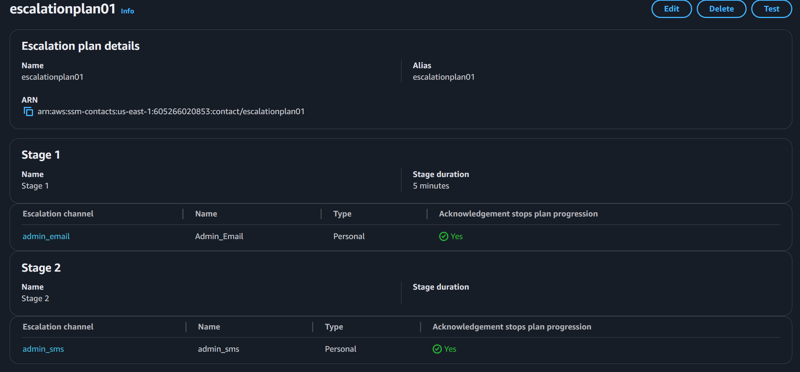Image resolution: width=800 pixels, height=372 pixels.
Task: Open the Info link beside escalationplan01
Action: [128, 11]
